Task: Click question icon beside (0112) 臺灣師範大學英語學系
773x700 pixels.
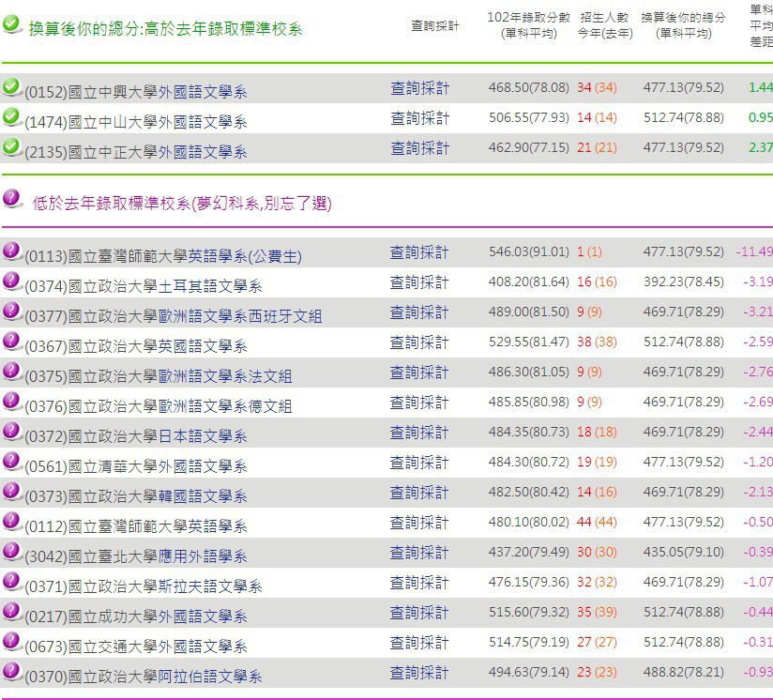Action: click(x=11, y=522)
